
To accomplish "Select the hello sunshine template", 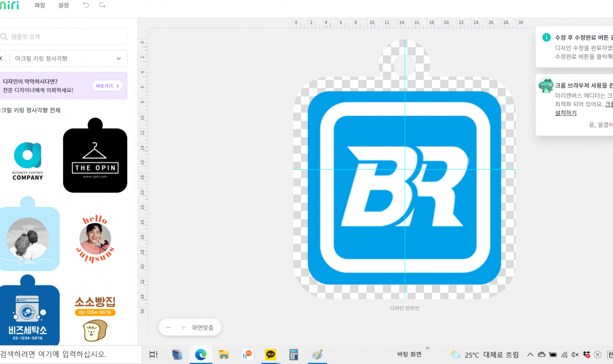I will [x=95, y=238].
